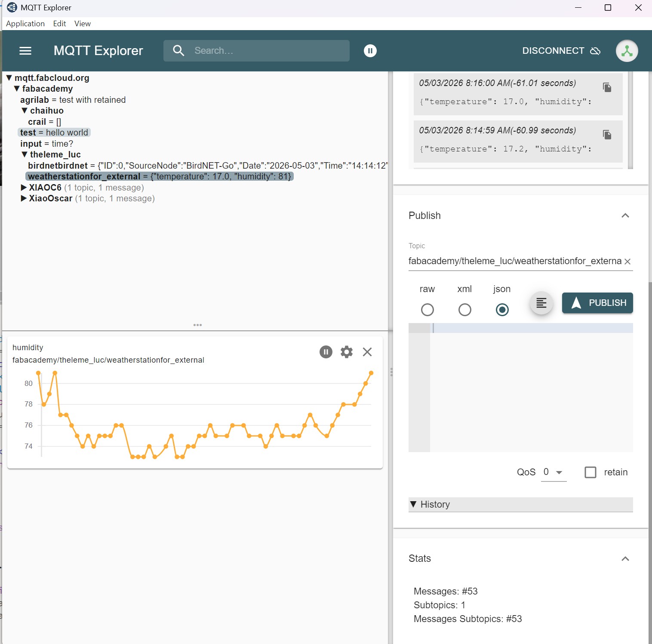Format the JSON payload

[541, 303]
